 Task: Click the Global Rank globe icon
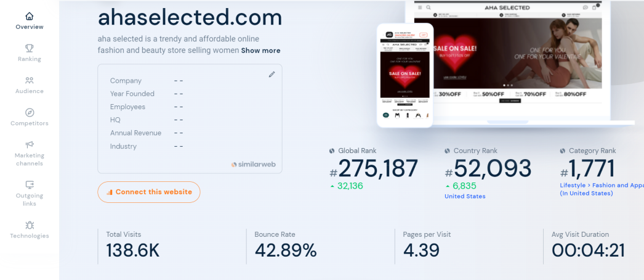tap(332, 151)
